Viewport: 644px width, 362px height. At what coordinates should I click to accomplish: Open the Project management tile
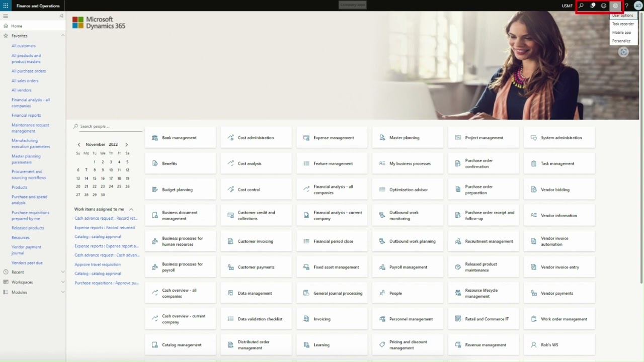coord(484,138)
